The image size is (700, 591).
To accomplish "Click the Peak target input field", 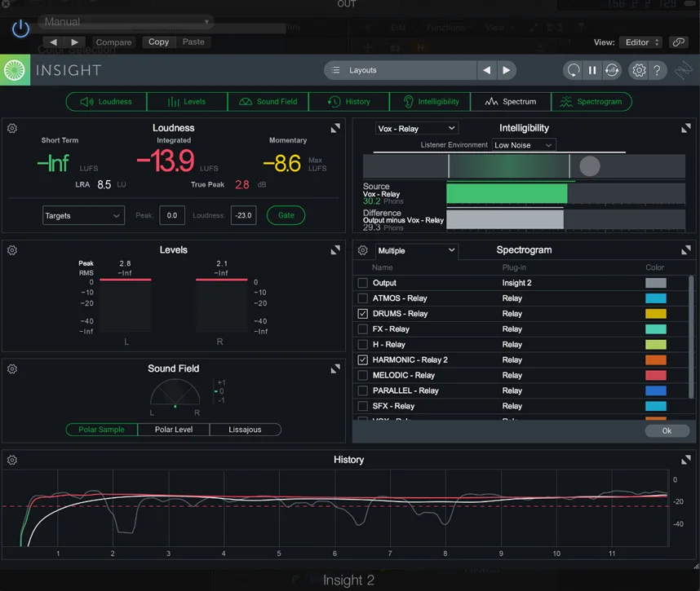I will pyautogui.click(x=172, y=215).
